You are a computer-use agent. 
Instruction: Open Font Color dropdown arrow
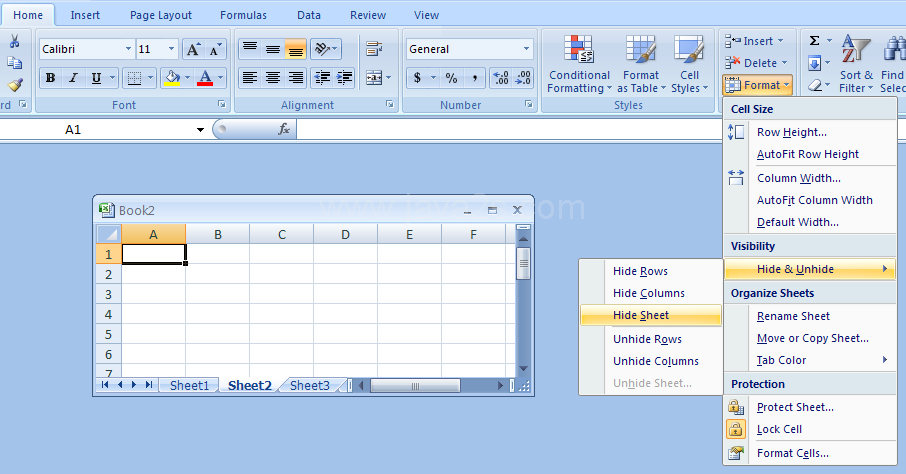coord(220,77)
